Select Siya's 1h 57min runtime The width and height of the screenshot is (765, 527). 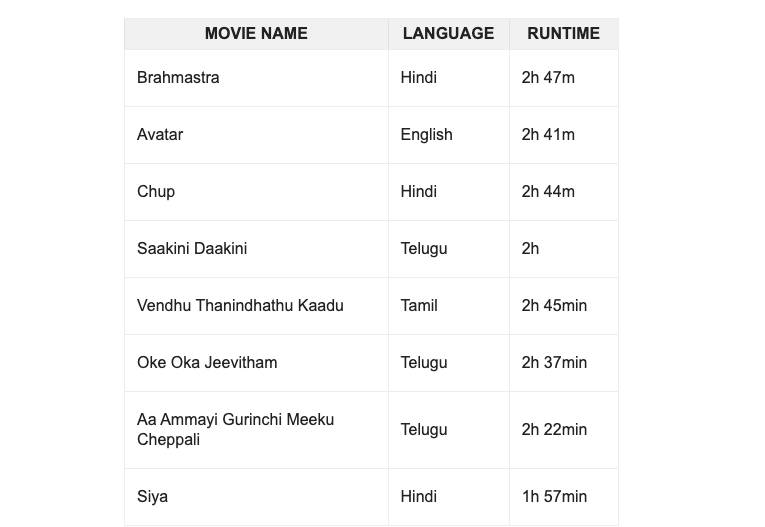pyautogui.click(x=554, y=496)
